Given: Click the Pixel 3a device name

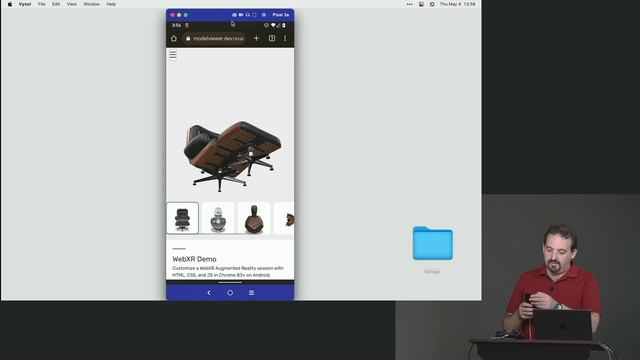Looking at the screenshot, I should (x=280, y=15).
